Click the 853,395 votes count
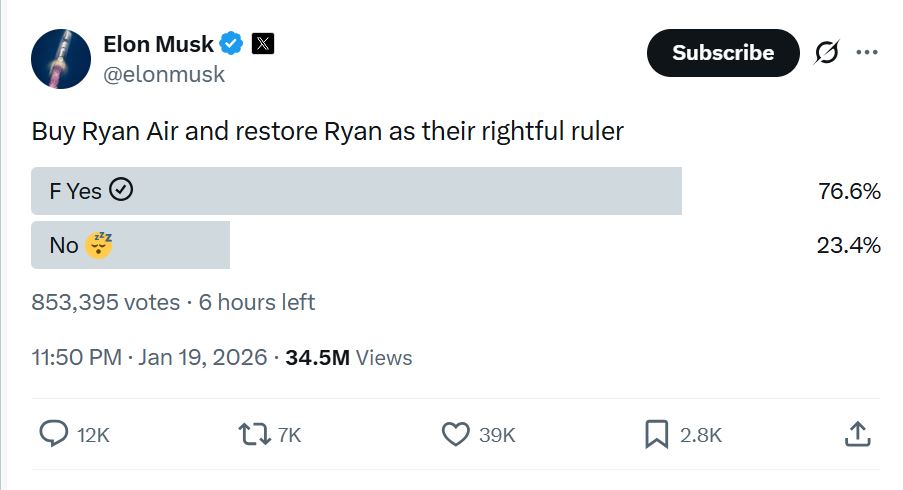Image resolution: width=903 pixels, height=490 pixels. click(x=105, y=302)
